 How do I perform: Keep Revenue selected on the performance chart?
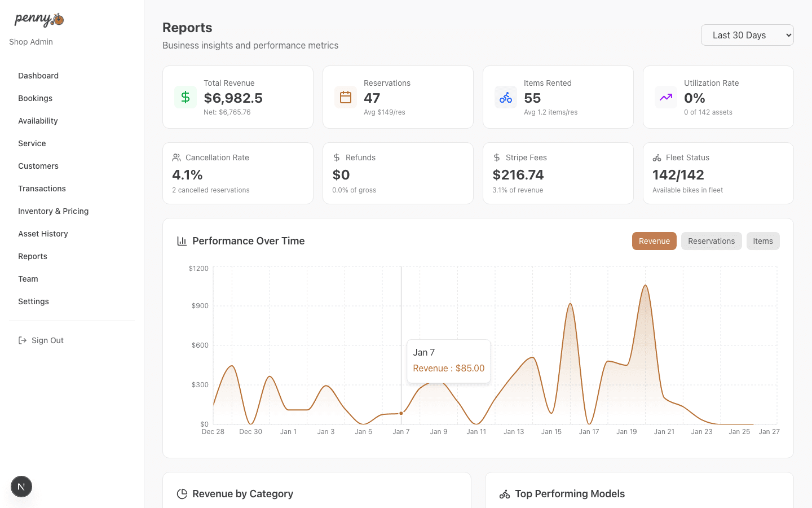tap(654, 240)
